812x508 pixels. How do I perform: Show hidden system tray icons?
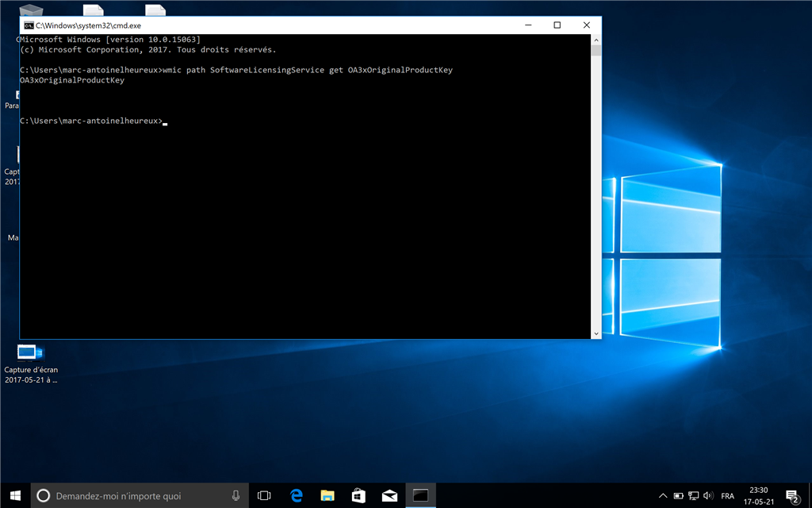pos(663,495)
